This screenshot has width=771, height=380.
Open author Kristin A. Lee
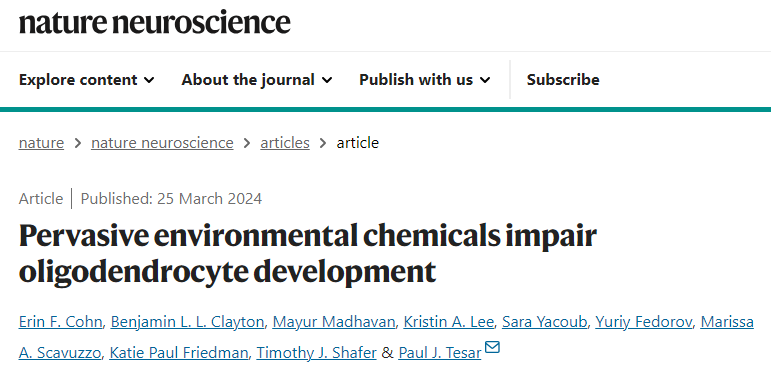[448, 322]
